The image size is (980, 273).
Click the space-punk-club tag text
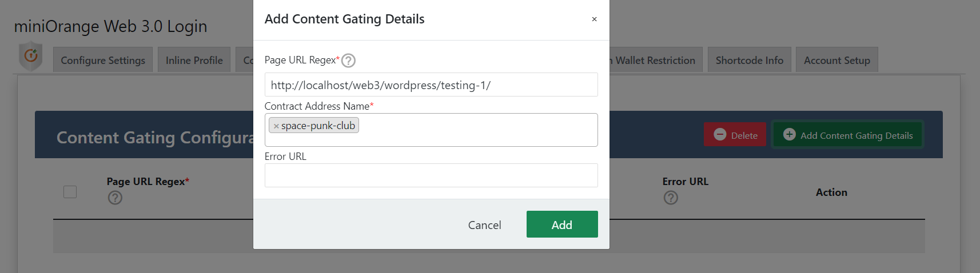(318, 126)
